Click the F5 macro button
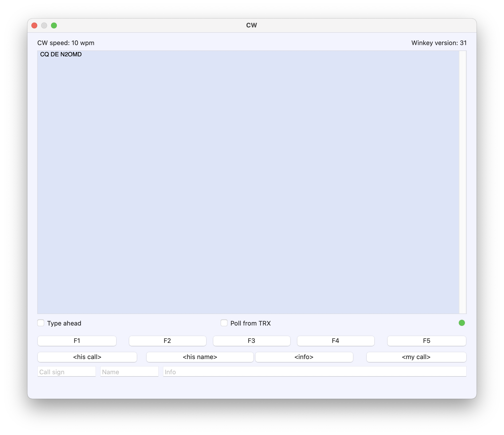The image size is (504, 435). [x=427, y=341]
